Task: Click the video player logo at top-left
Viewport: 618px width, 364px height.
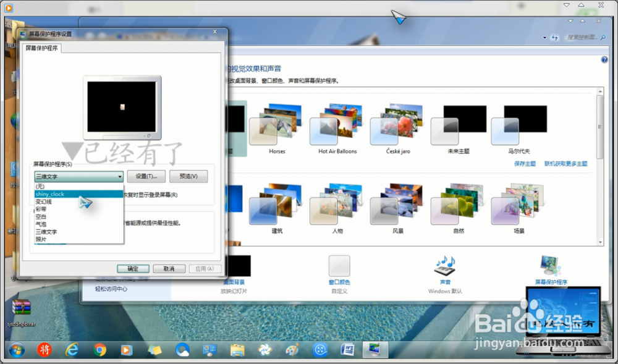Action: pos(8,7)
